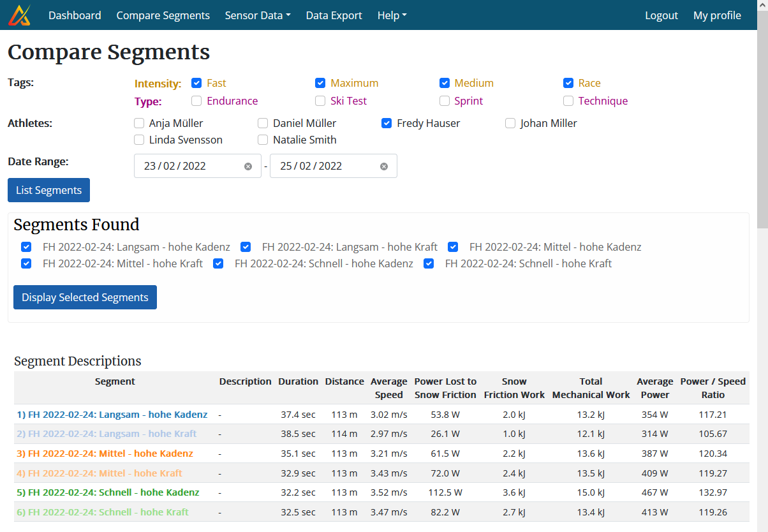Click Display Selected Segments
This screenshot has width=768, height=532.
coord(85,297)
